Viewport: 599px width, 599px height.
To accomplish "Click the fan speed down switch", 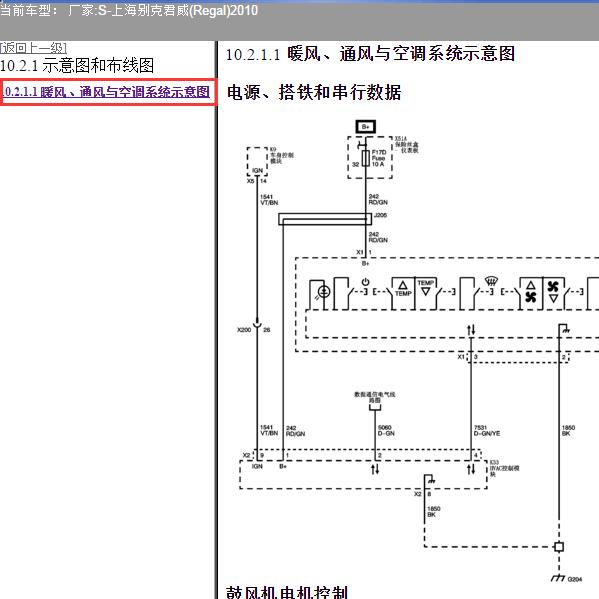I will coord(553,291).
